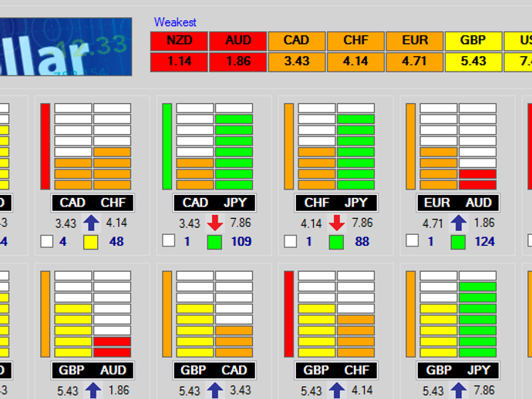Click the green trend bar beside CAD JPY
532x399 pixels.
pyautogui.click(x=167, y=146)
